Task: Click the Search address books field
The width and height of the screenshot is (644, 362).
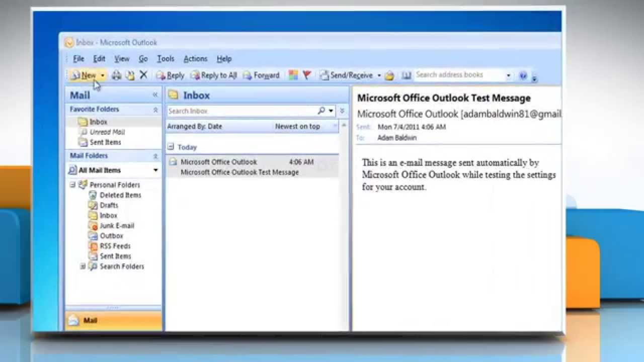Action: tap(459, 75)
